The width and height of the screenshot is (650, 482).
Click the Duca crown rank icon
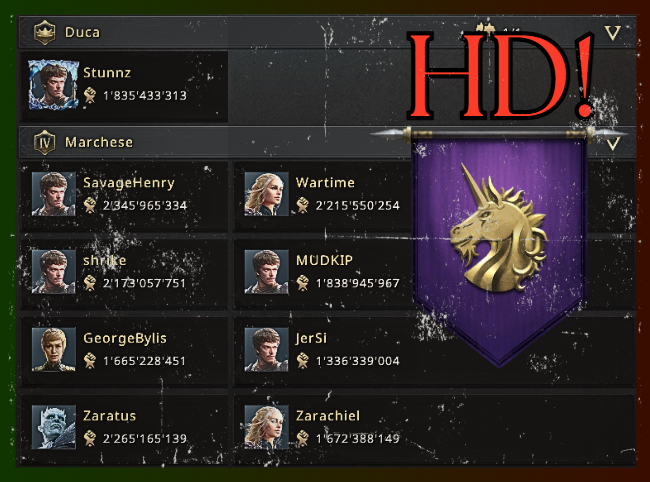[x=45, y=32]
